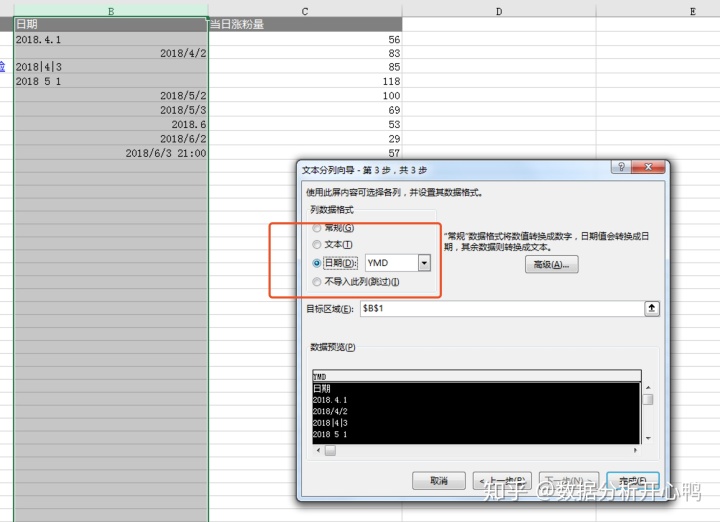720x522 pixels.
Task: Click the 目标区域 input field showing $B$1
Action: point(502,309)
